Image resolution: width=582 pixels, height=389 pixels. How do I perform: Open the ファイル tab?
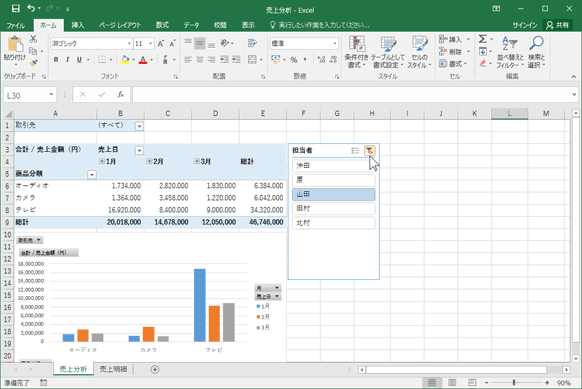(16, 25)
